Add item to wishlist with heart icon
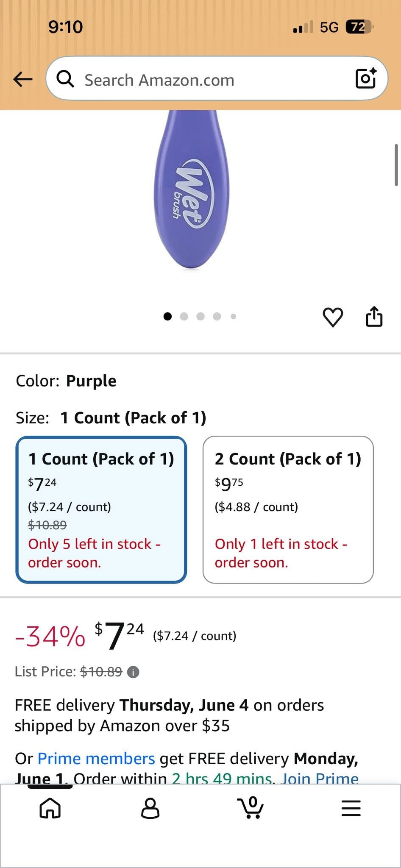Viewport: 401px width, 868px height. [x=333, y=317]
